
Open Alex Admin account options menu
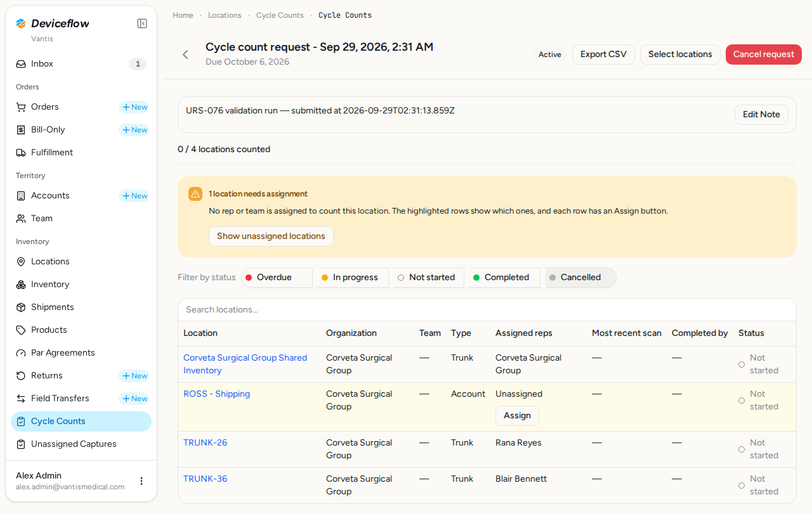pyautogui.click(x=141, y=481)
